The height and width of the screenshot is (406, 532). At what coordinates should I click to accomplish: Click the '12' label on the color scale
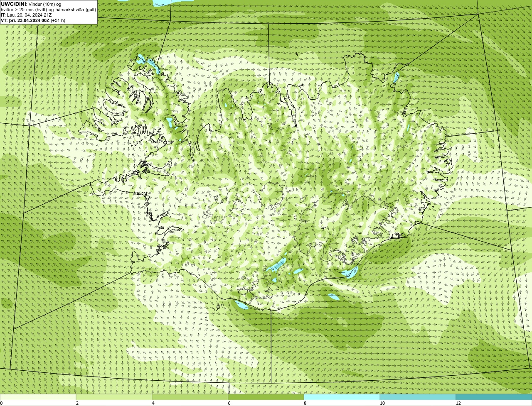tap(458, 403)
